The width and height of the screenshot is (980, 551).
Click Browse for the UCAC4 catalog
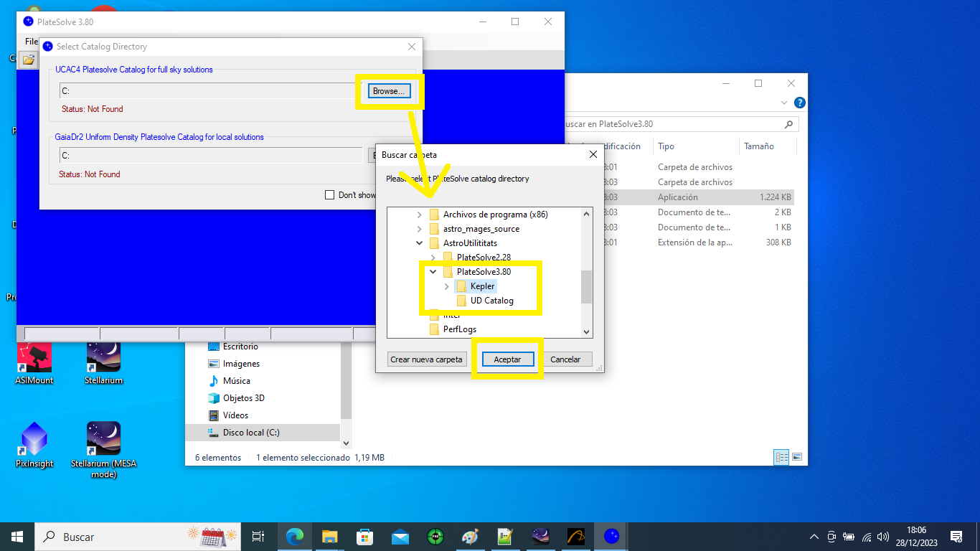pyautogui.click(x=390, y=91)
